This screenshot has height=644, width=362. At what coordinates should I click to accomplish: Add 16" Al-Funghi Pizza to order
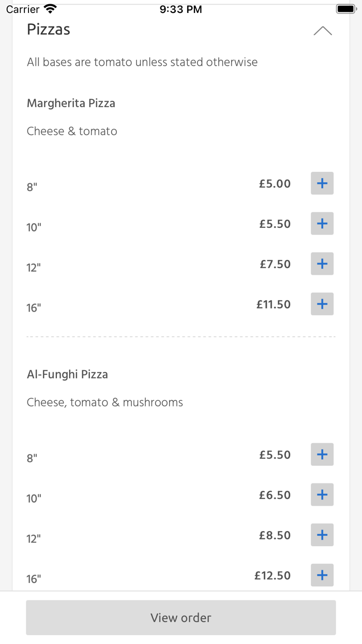pos(322,575)
